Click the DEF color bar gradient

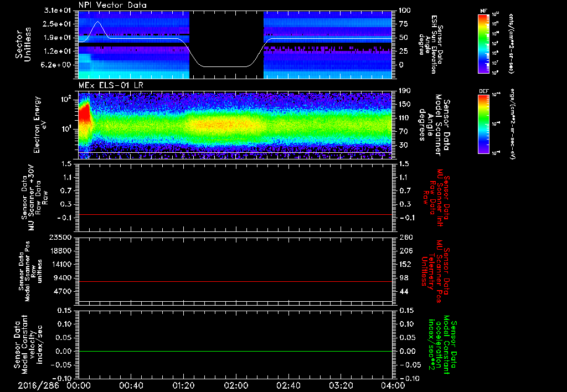point(483,124)
